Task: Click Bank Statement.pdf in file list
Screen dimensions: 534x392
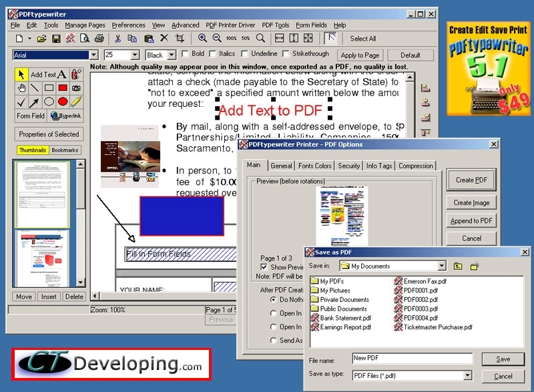Action: pos(341,318)
